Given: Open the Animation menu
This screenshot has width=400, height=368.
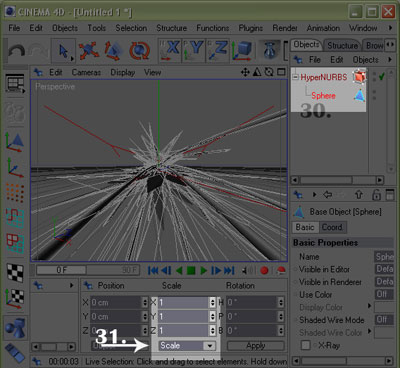Looking at the screenshot, I should (323, 28).
